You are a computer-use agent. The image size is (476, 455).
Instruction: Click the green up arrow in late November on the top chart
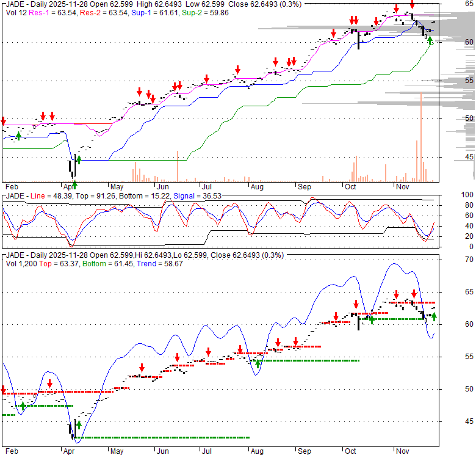pos(430,41)
